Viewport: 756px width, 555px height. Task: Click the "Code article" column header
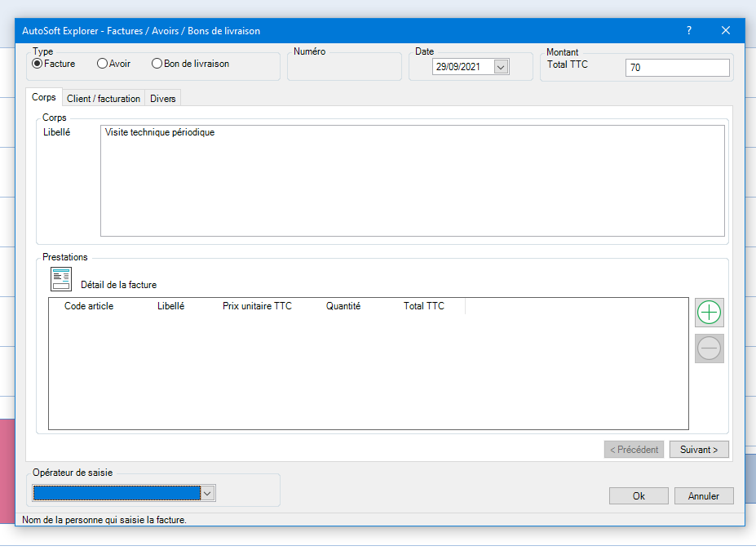tap(90, 306)
